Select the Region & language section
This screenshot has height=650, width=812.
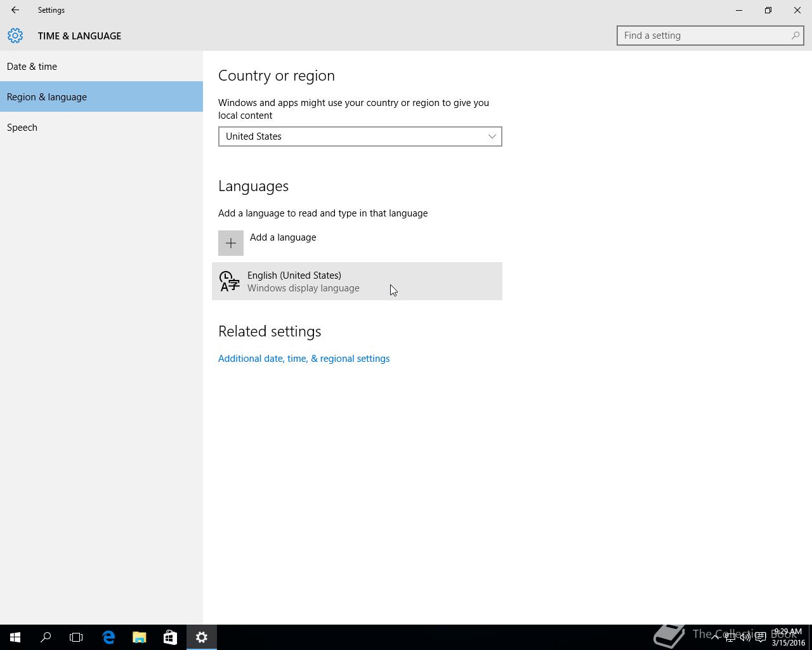(101, 96)
